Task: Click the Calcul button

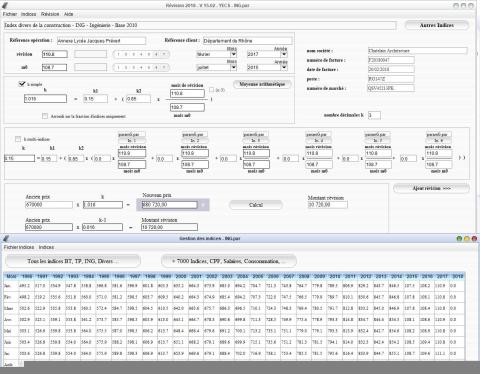Action: [x=256, y=205]
